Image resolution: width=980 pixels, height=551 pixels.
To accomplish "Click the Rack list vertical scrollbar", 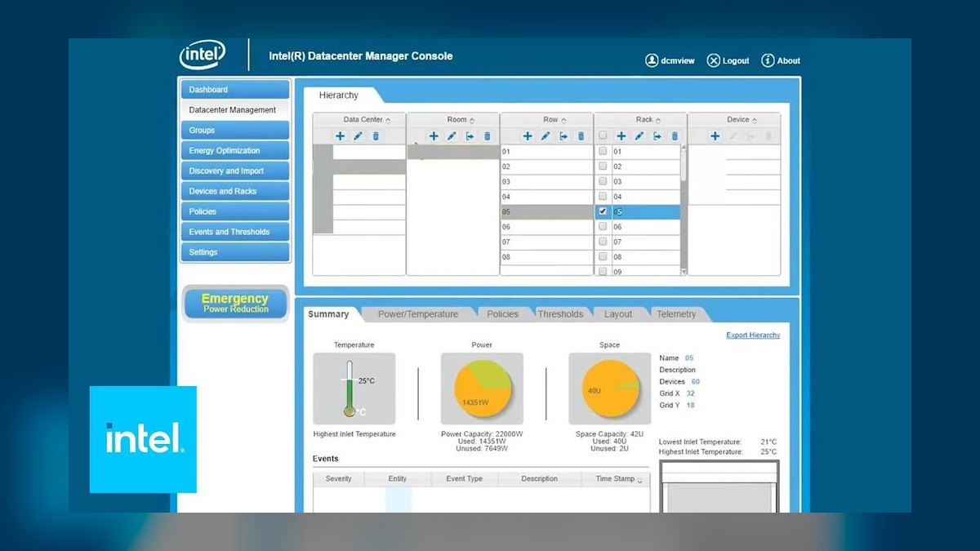I will coord(684,168).
